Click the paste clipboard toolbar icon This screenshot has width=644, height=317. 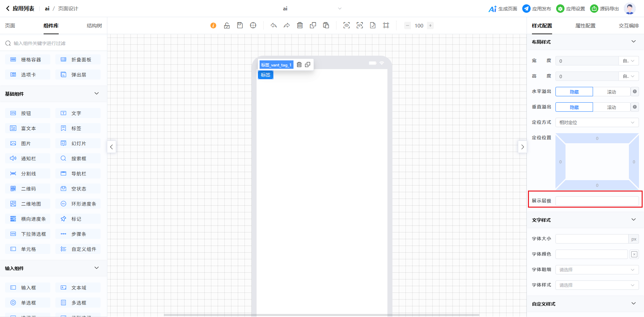326,25
